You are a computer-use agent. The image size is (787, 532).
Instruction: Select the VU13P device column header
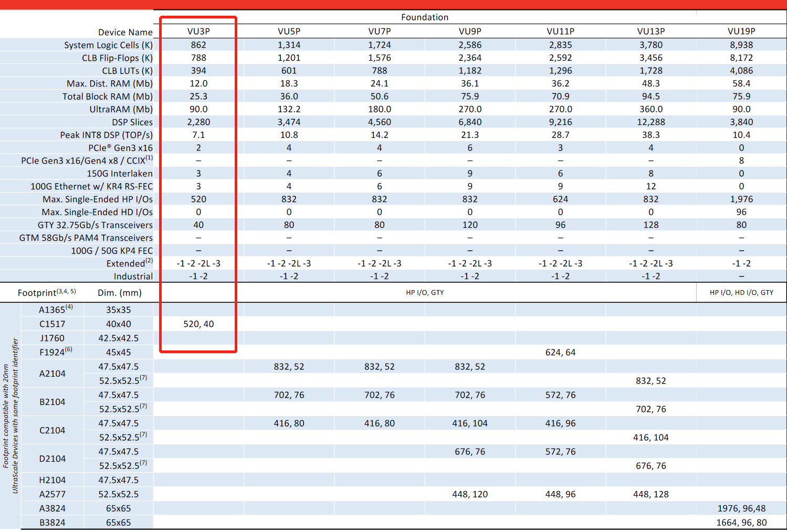click(651, 31)
